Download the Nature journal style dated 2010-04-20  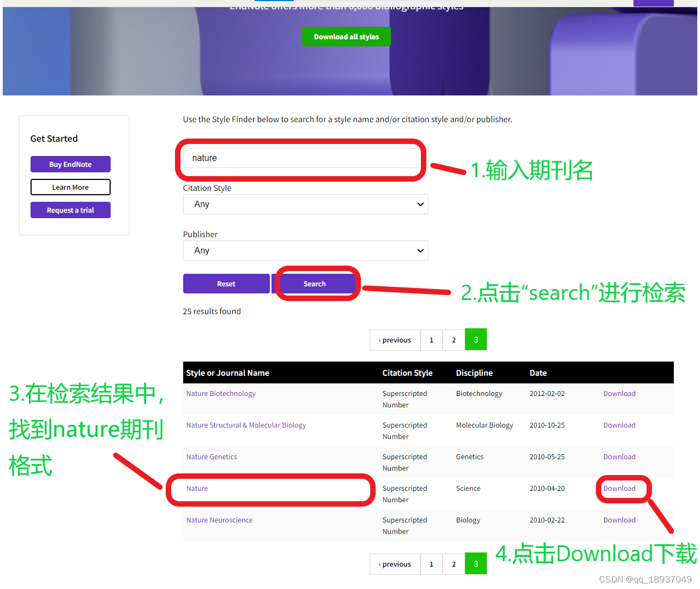619,489
